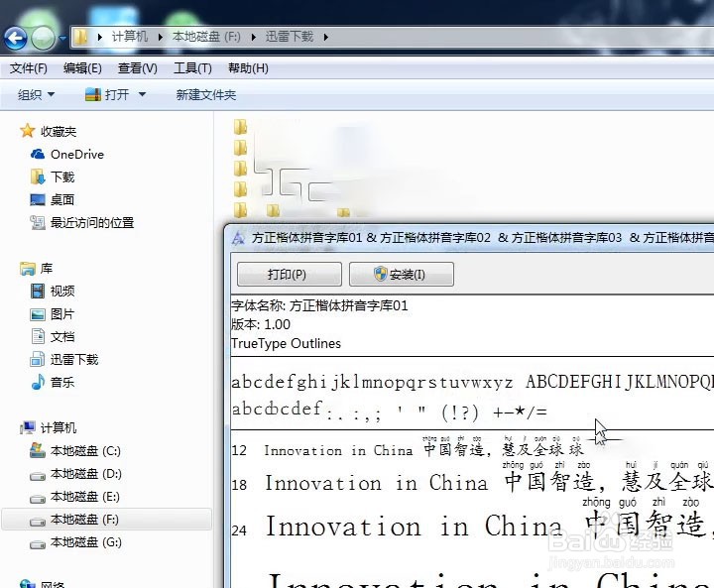714x588 pixels.
Task: Click the 最近访问的位置 icon
Action: [38, 223]
